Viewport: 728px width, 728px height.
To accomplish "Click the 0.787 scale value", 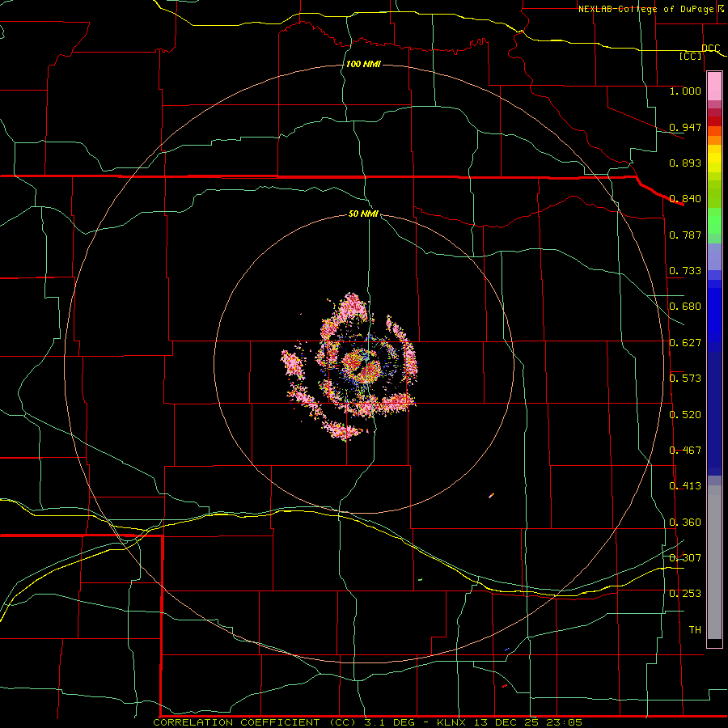I will (685, 235).
